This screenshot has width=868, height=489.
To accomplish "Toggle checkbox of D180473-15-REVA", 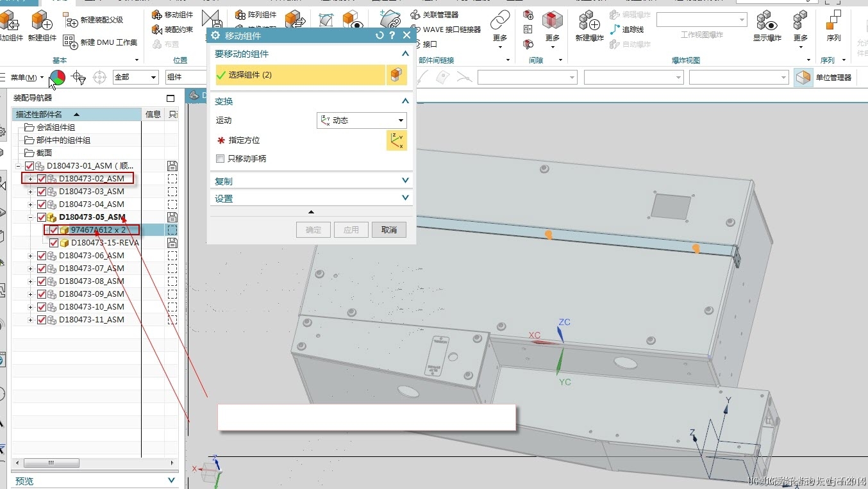I will [x=54, y=243].
